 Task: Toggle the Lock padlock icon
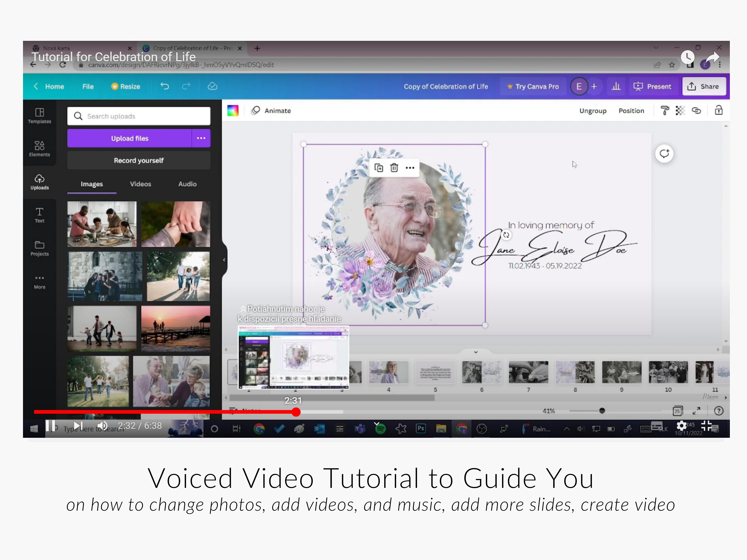(x=719, y=111)
